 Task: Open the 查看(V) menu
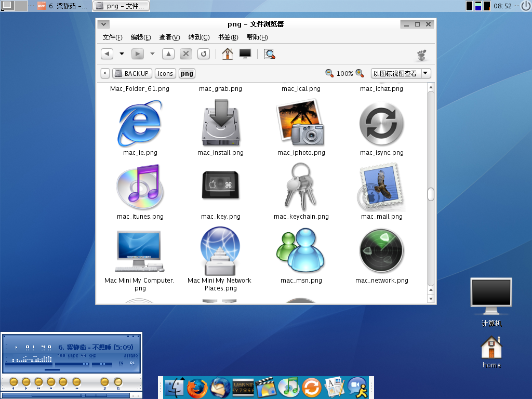pos(170,37)
